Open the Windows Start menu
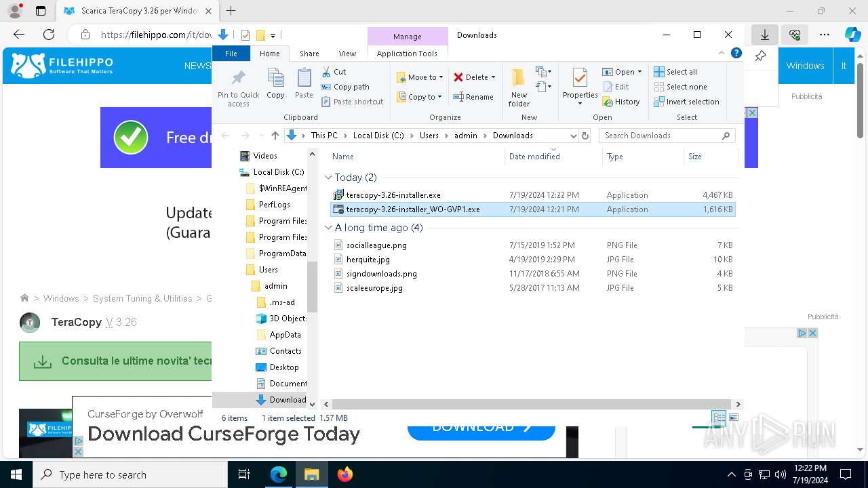Viewport: 868px width, 488px height. coord(16,474)
